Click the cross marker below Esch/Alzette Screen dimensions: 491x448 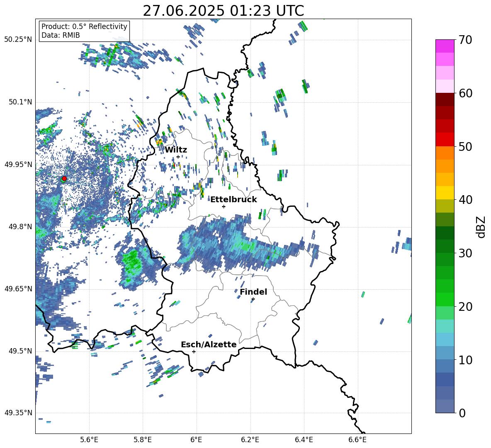pyautogui.click(x=194, y=351)
